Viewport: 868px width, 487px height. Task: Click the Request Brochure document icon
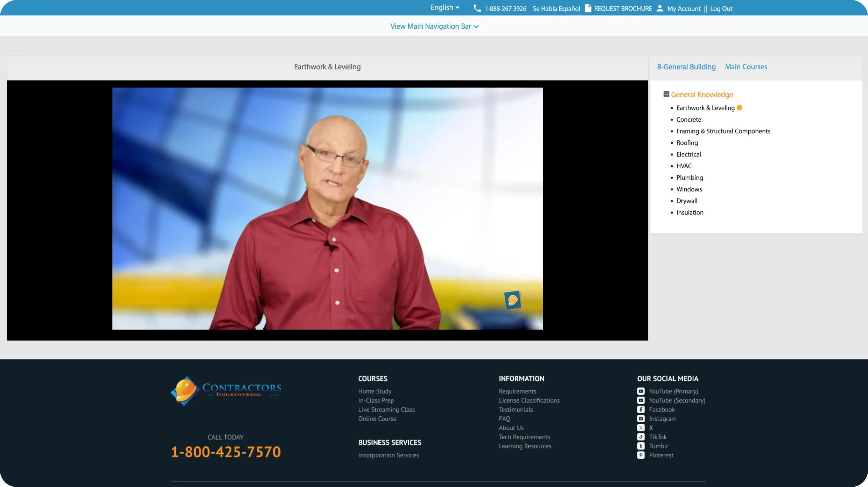(588, 8)
